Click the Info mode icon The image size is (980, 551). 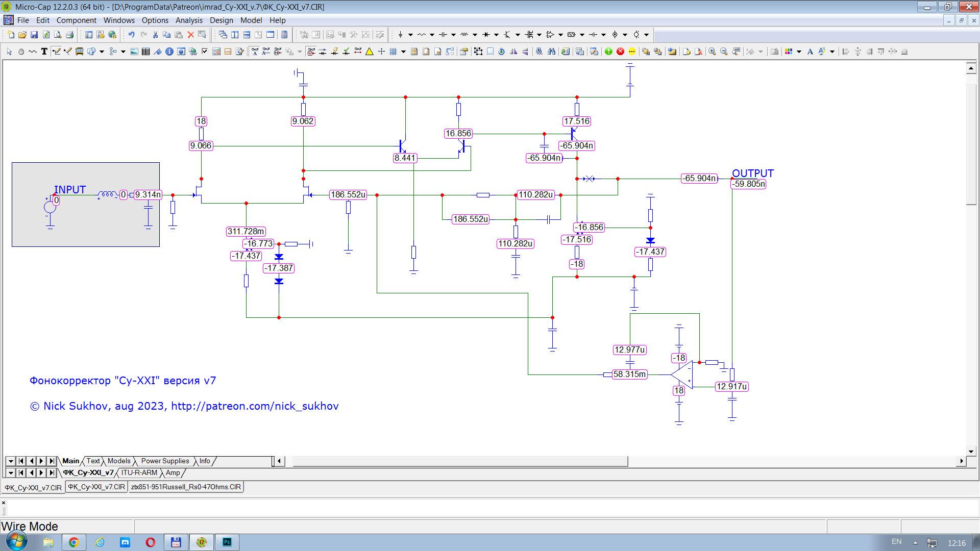pos(169,52)
